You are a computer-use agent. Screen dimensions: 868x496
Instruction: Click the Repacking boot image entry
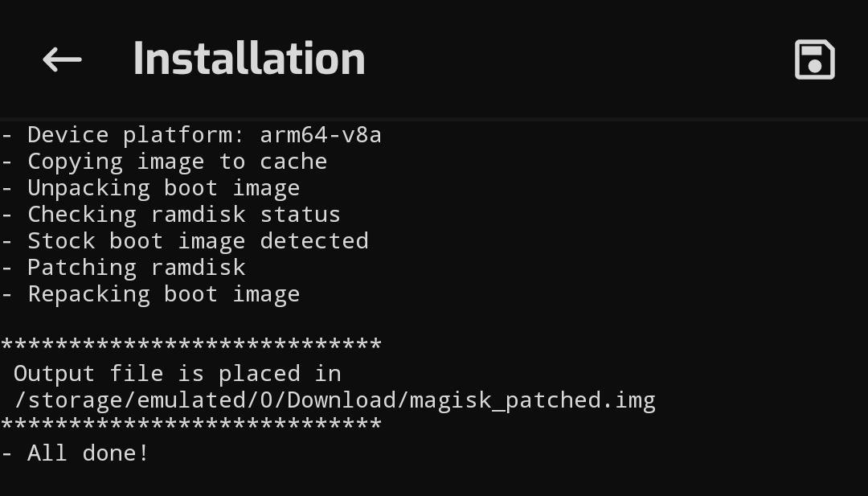click(x=150, y=294)
